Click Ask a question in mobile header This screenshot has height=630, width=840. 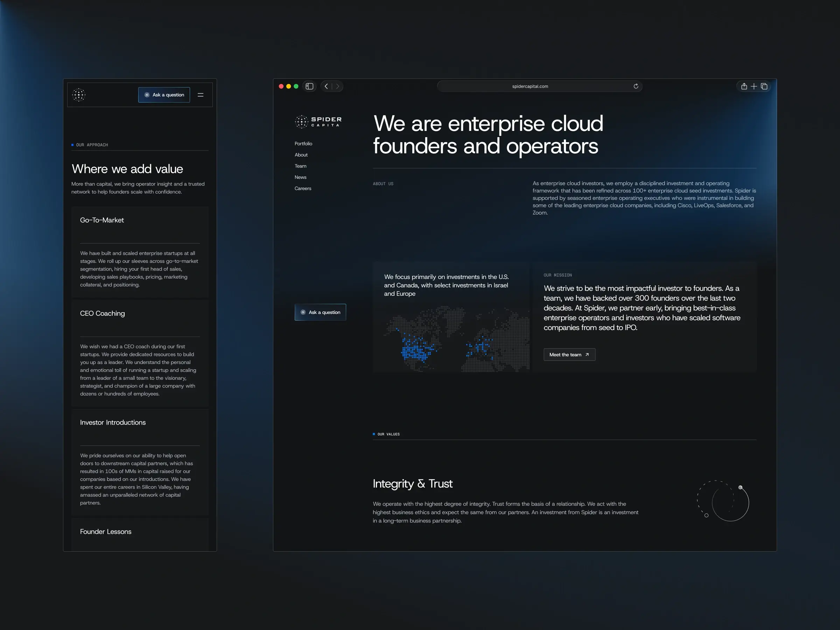164,95
